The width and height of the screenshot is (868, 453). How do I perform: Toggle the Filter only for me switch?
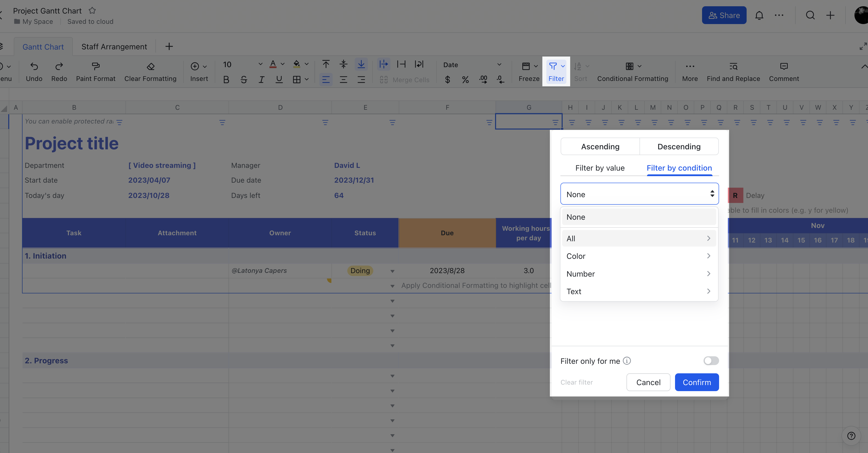[x=711, y=361]
